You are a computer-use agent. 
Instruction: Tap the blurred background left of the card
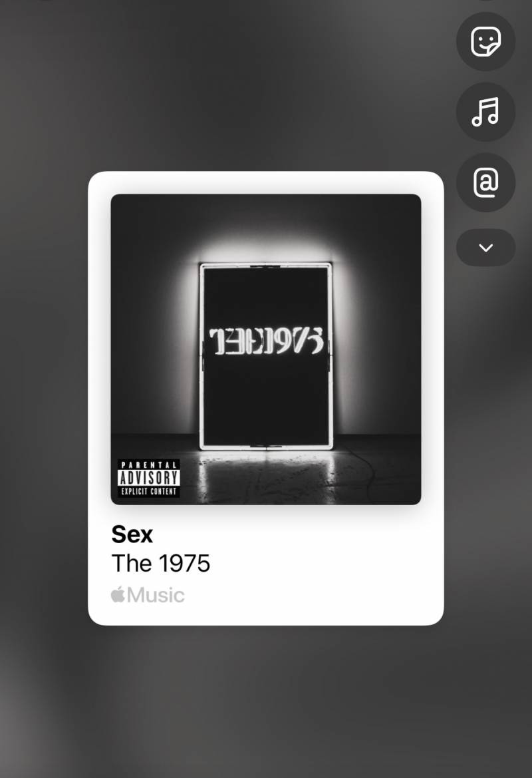tap(44, 397)
